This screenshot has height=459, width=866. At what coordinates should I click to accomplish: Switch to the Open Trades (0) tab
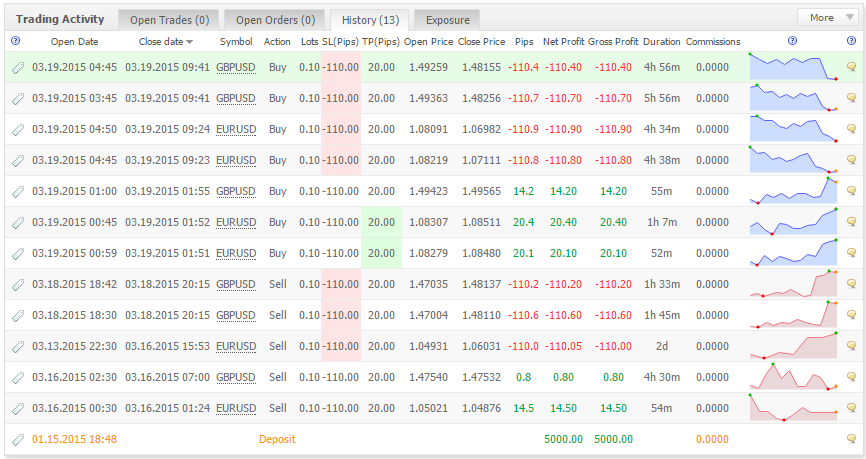[169, 20]
